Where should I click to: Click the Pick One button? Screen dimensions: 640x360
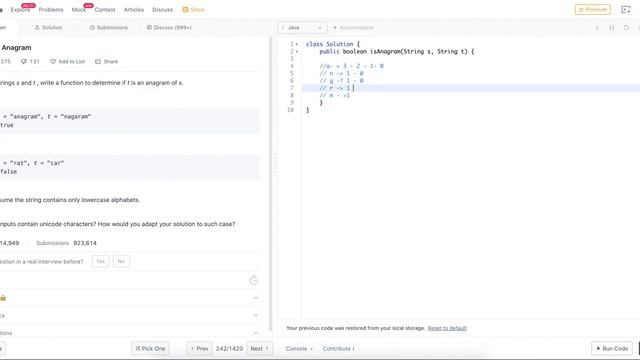150,349
